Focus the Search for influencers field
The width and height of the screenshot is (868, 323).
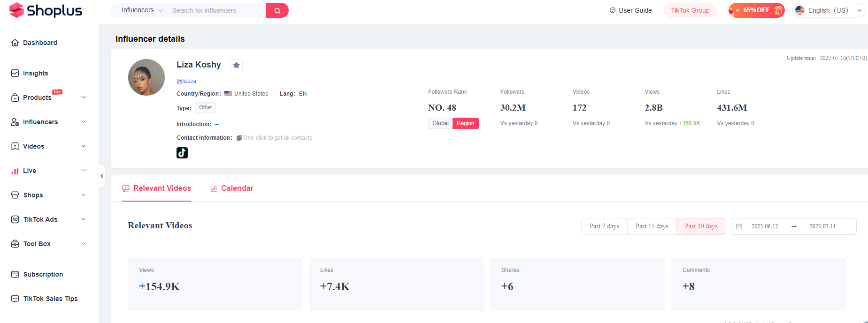tap(217, 10)
